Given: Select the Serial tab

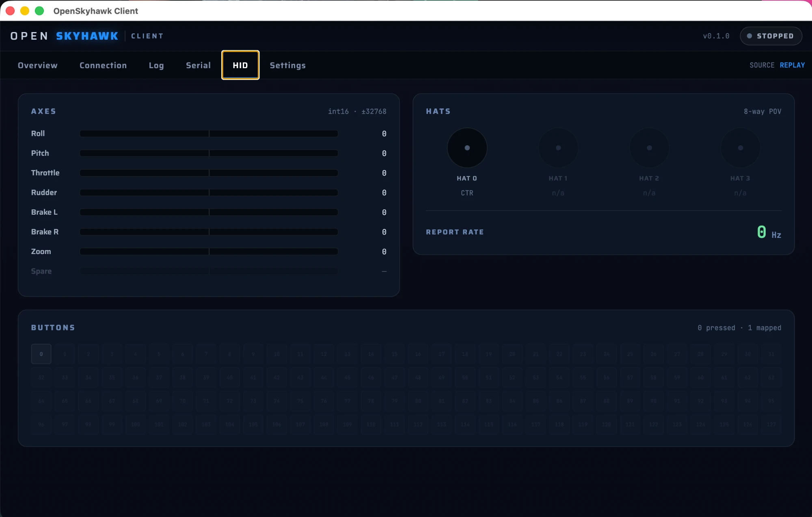Looking at the screenshot, I should point(198,65).
